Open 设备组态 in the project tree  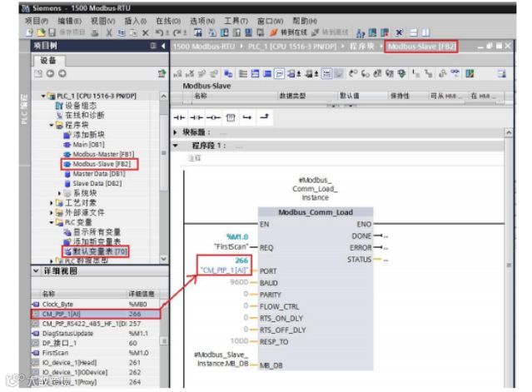pyautogui.click(x=81, y=106)
